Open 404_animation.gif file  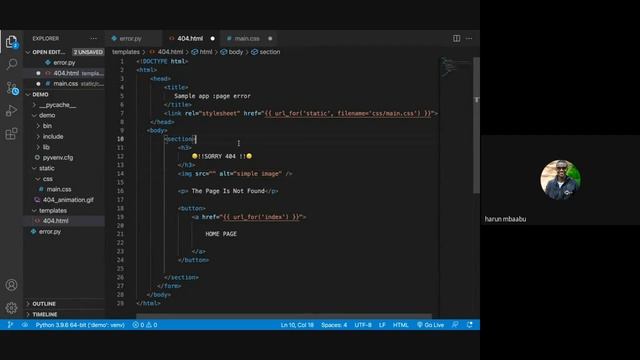[68, 200]
